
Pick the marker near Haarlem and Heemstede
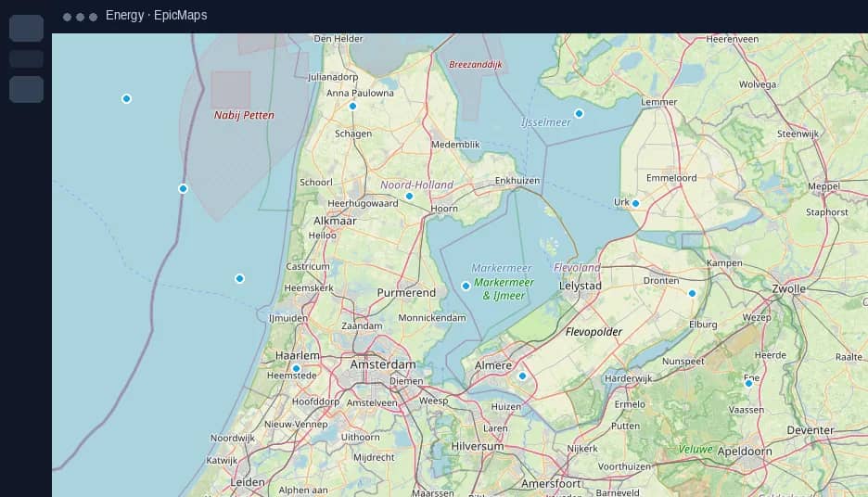tap(296, 369)
